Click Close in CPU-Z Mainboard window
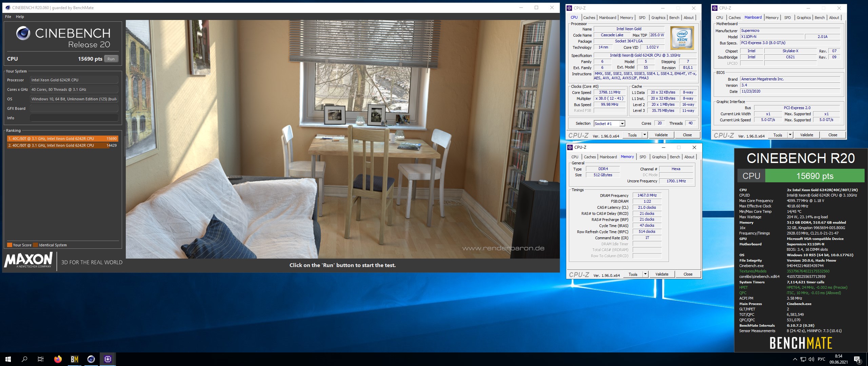Viewport: 868px width, 366px height. 833,135
